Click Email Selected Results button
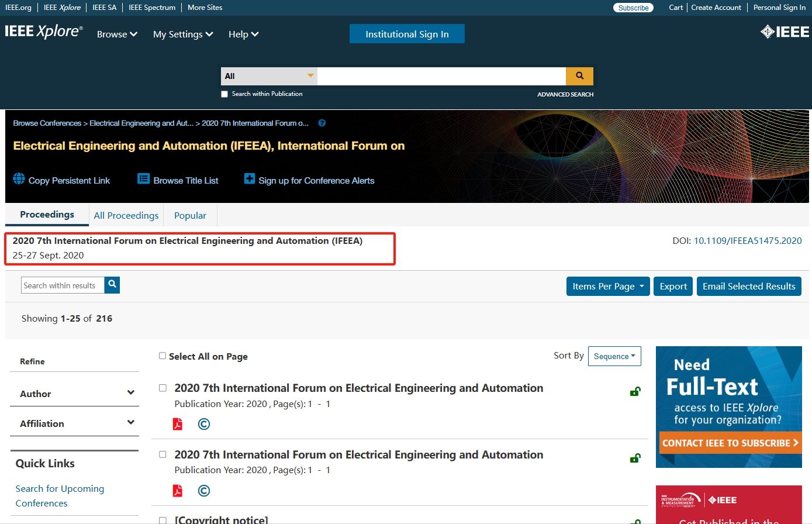 point(749,286)
